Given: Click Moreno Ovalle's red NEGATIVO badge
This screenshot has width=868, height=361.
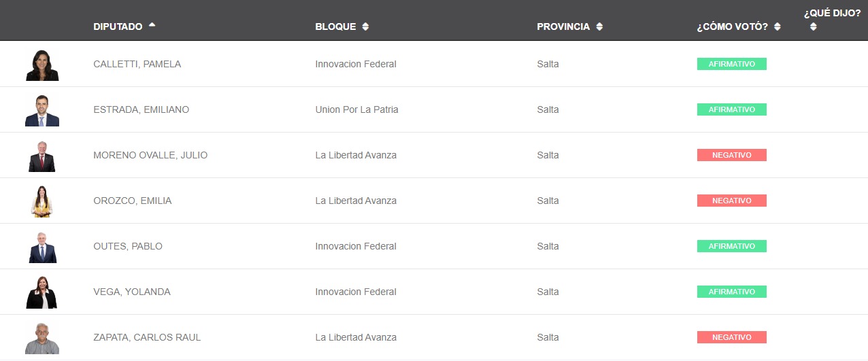Looking at the screenshot, I should coord(731,155).
